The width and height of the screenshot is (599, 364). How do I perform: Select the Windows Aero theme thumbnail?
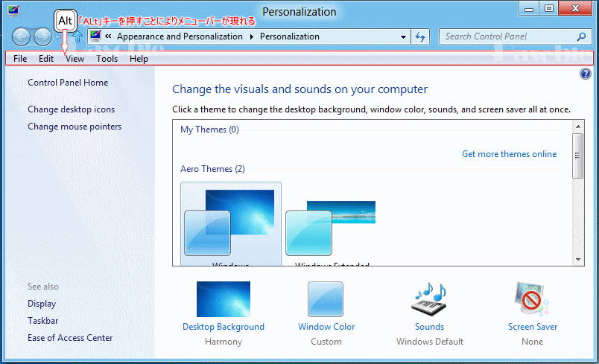coord(231,223)
